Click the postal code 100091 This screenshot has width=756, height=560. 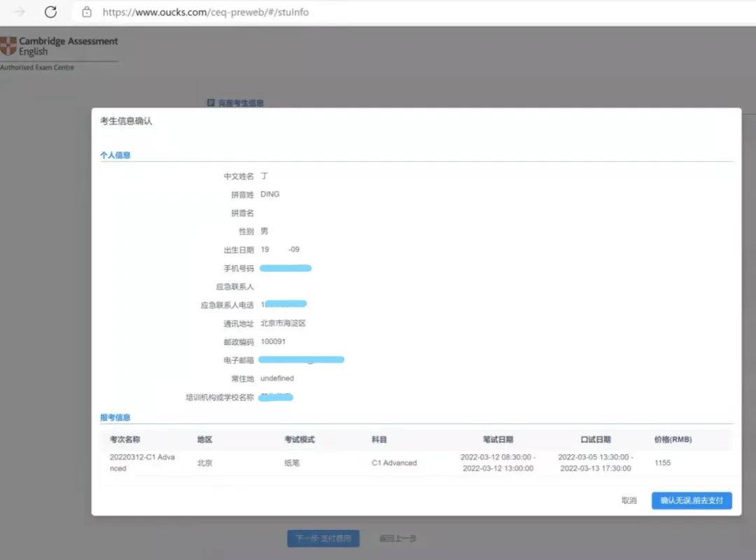click(273, 342)
